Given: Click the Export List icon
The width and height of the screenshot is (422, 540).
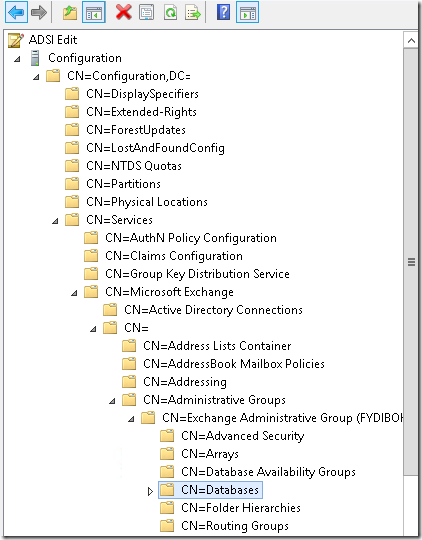Looking at the screenshot, I should coord(193,13).
